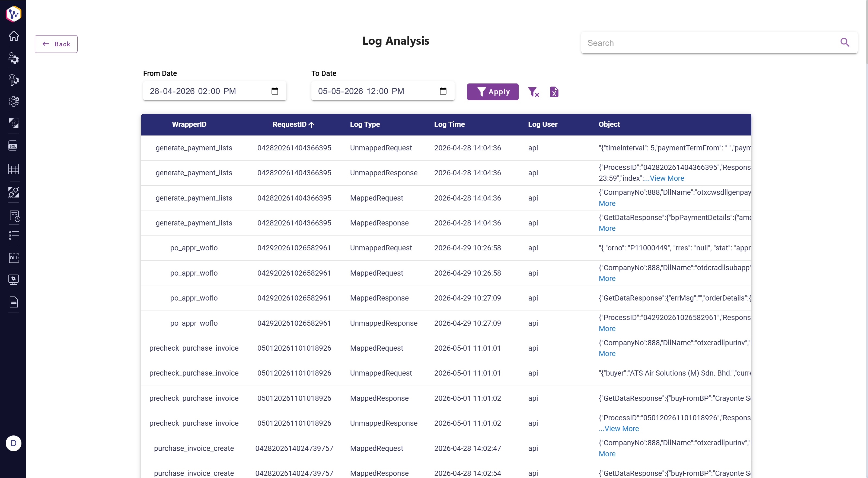Sort by the Log Type column
868x478 pixels.
tap(365, 124)
